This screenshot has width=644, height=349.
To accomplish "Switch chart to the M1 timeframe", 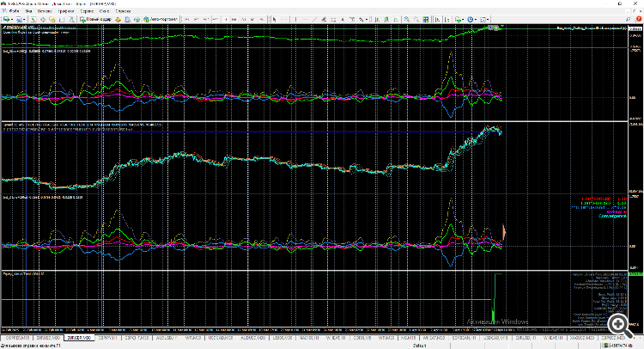I will click(187, 19).
